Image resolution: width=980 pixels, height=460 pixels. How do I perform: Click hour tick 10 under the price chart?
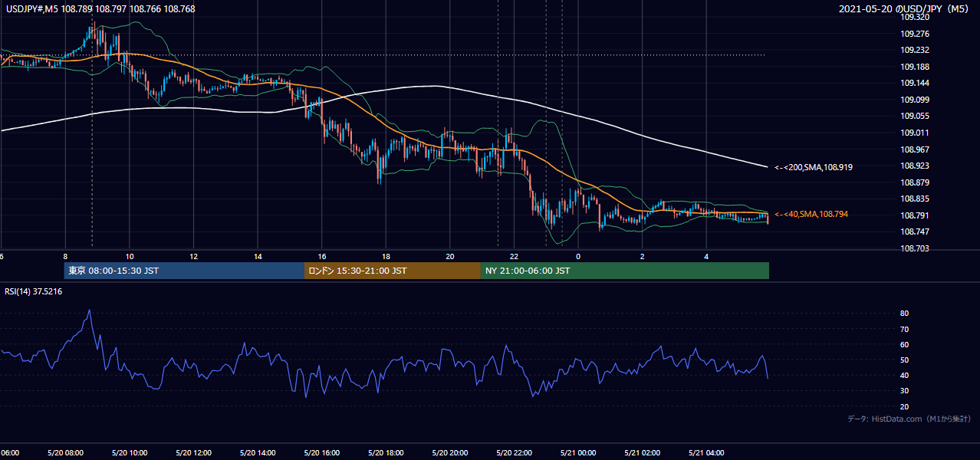point(130,257)
